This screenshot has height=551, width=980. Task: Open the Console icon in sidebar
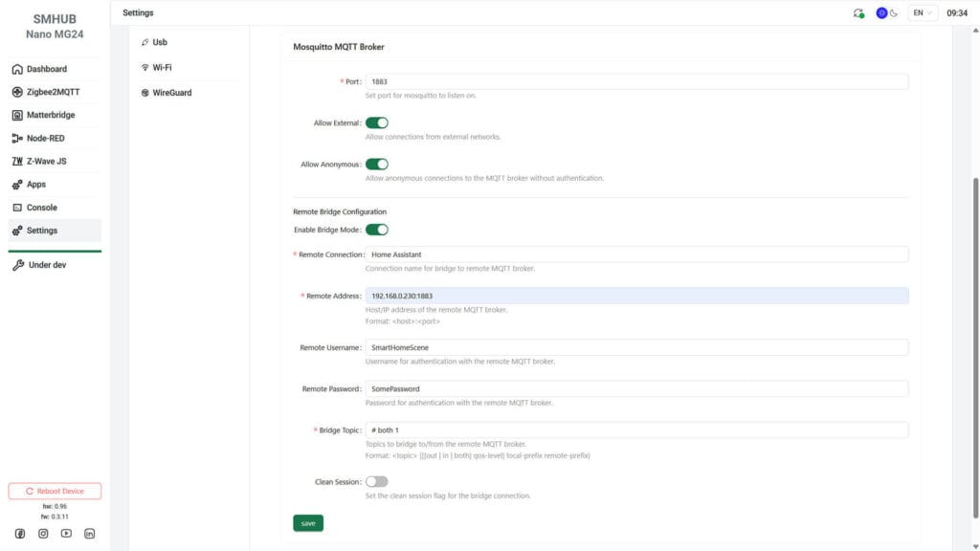[x=17, y=207]
